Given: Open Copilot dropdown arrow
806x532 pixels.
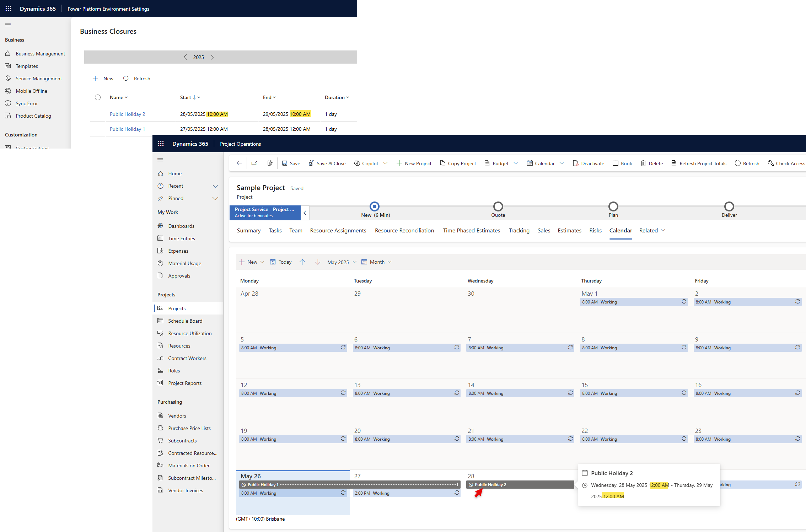Looking at the screenshot, I should tap(385, 163).
